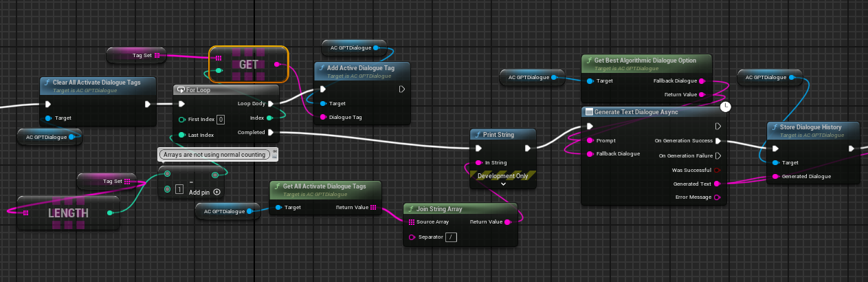Click Get Best Algorithmic Dialogue Option Fallback Dialogue pin
This screenshot has height=282, width=868.
point(702,80)
